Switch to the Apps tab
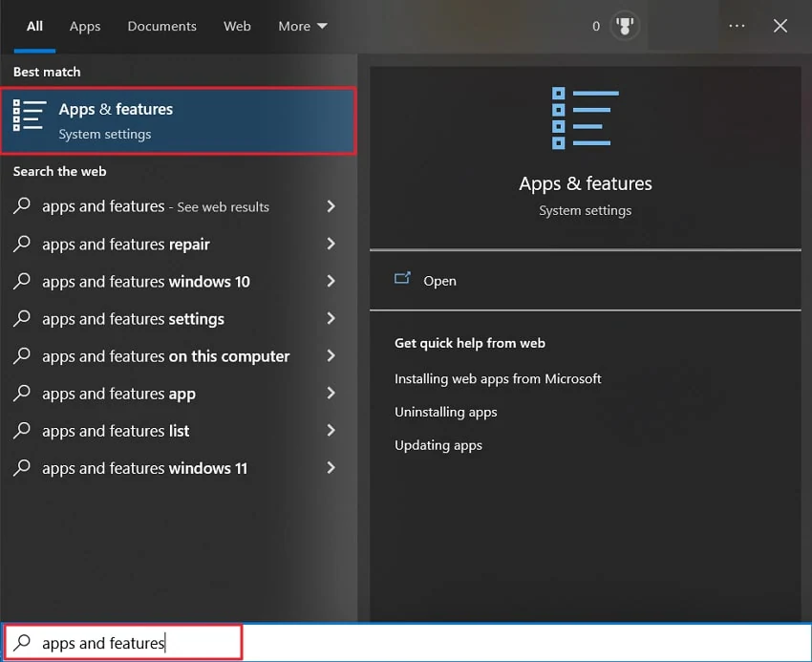The width and height of the screenshot is (812, 662). coord(85,26)
